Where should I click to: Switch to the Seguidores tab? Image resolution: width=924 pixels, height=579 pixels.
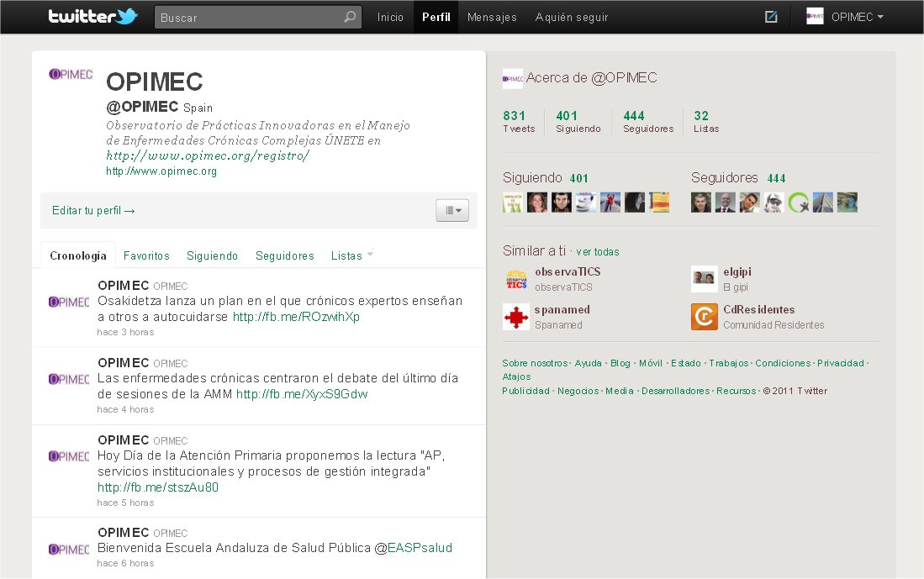285,255
